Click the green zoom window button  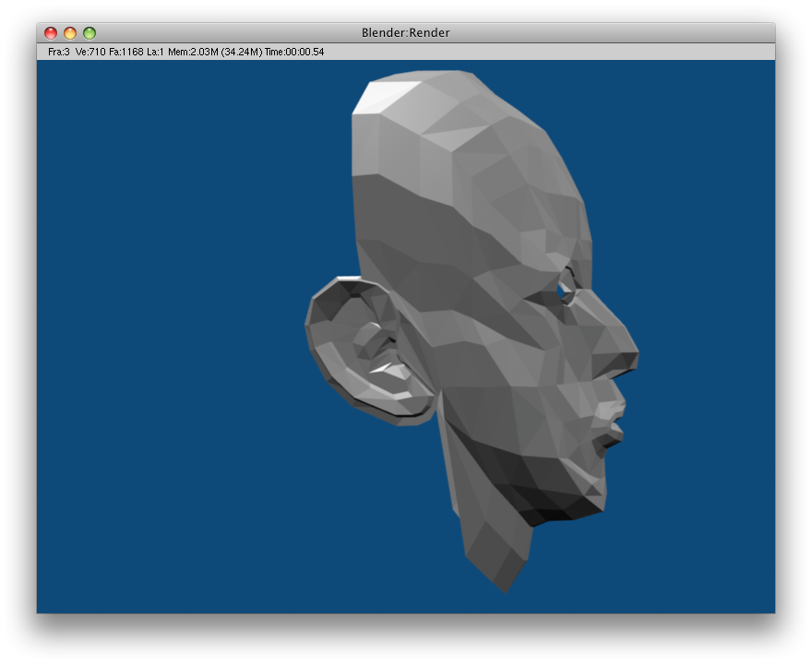point(90,33)
